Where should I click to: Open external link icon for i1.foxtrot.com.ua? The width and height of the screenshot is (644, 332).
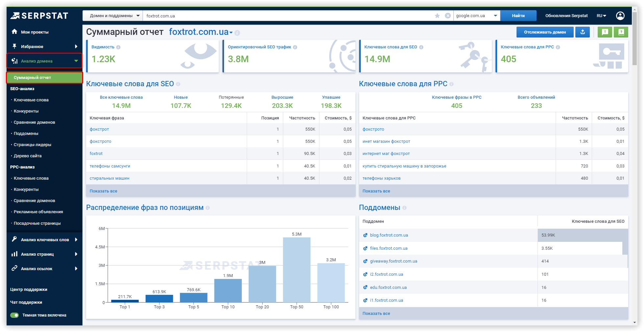pyautogui.click(x=365, y=300)
